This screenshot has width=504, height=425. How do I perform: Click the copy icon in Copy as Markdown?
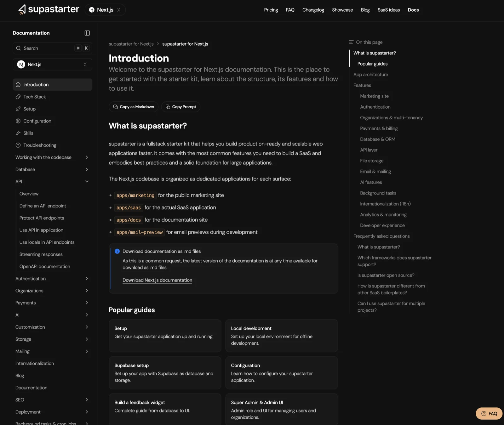click(116, 107)
